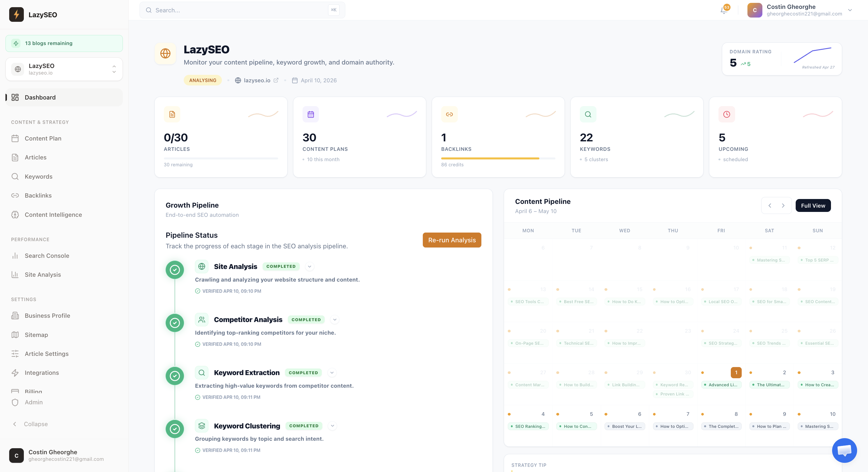Click the lightning icon in blogs remaining badge
The image size is (868, 472).
[16, 43]
